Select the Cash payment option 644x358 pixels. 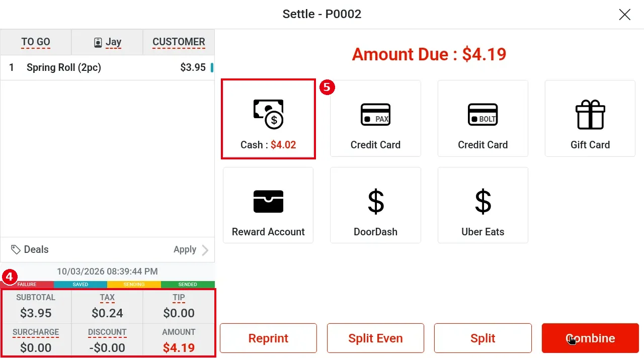click(268, 119)
